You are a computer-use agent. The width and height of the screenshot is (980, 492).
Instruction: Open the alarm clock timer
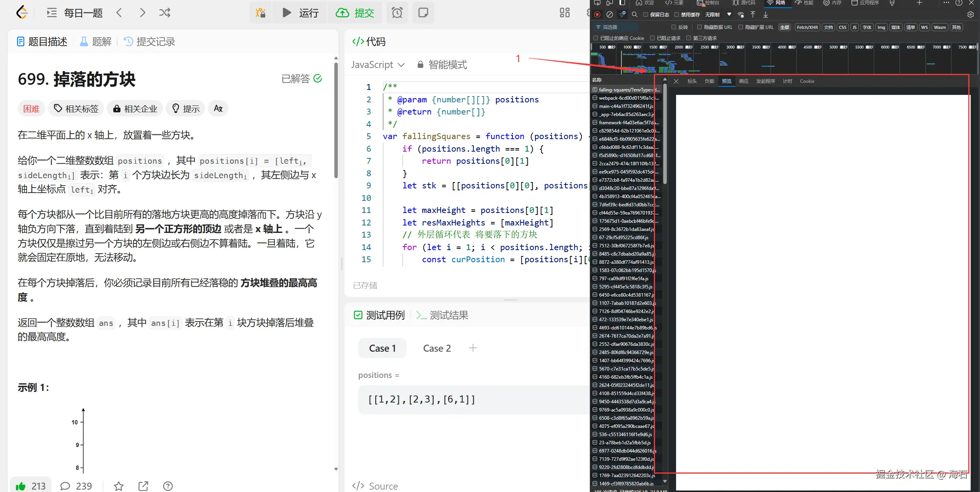click(x=397, y=13)
